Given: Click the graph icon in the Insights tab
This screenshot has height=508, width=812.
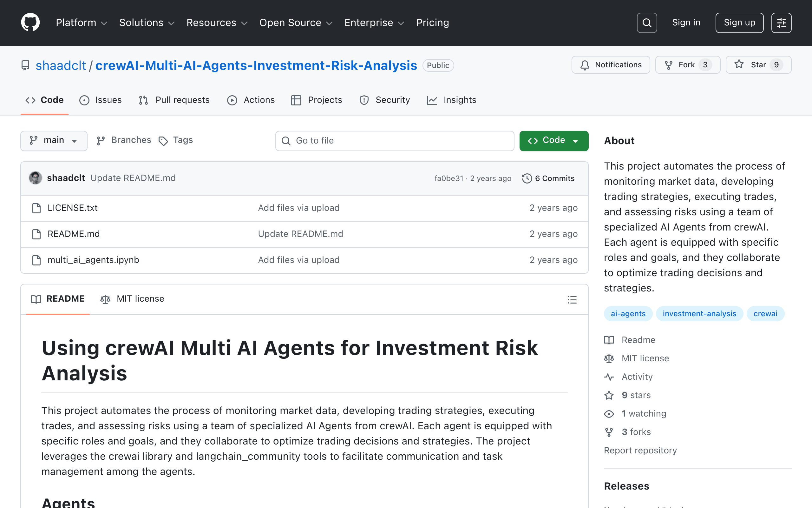Looking at the screenshot, I should click(x=432, y=100).
